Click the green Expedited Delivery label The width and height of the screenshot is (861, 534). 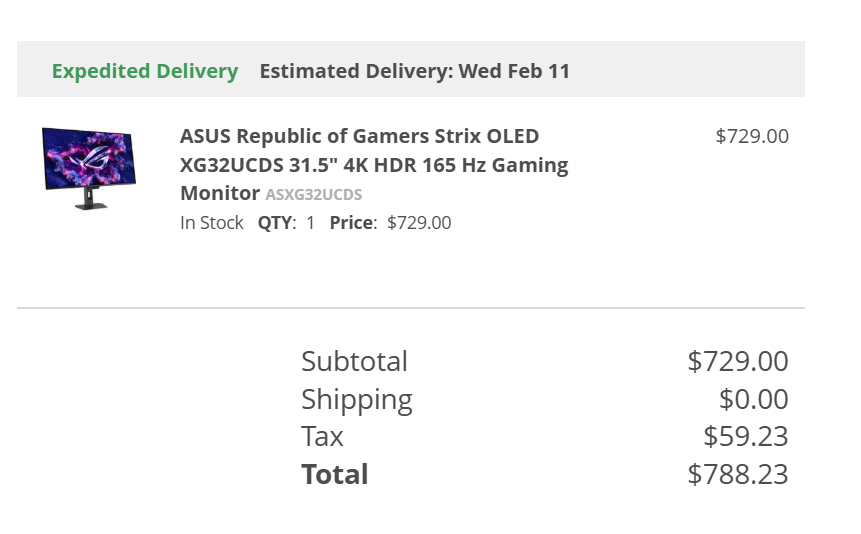pyautogui.click(x=145, y=71)
